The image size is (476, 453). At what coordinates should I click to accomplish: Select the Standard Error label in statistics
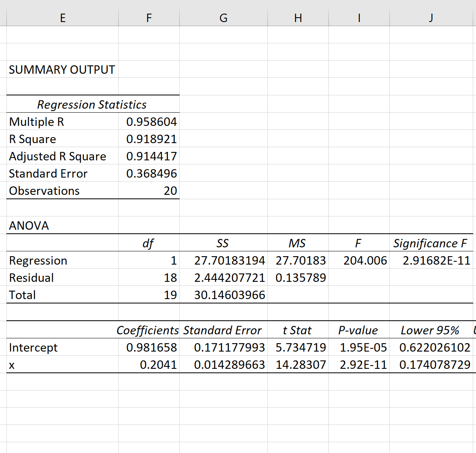pos(63,174)
